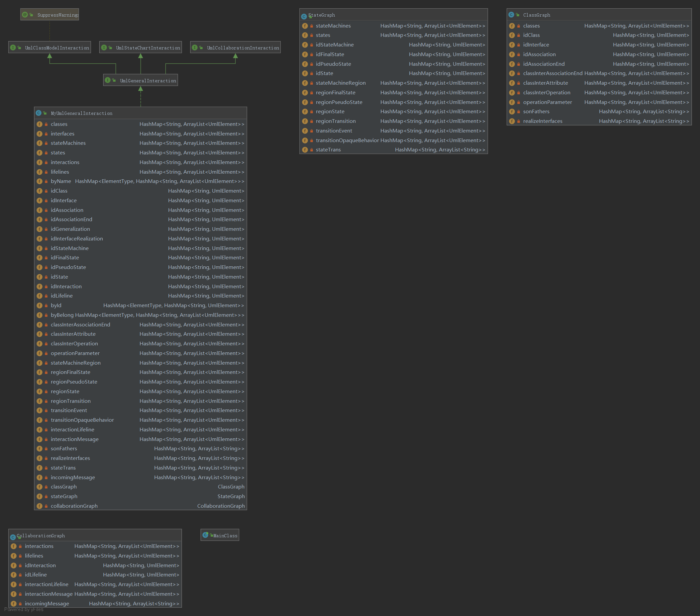The width and height of the screenshot is (700, 616).
Task: Click the UmlClassModelInteraction interface icon
Action: click(13, 47)
